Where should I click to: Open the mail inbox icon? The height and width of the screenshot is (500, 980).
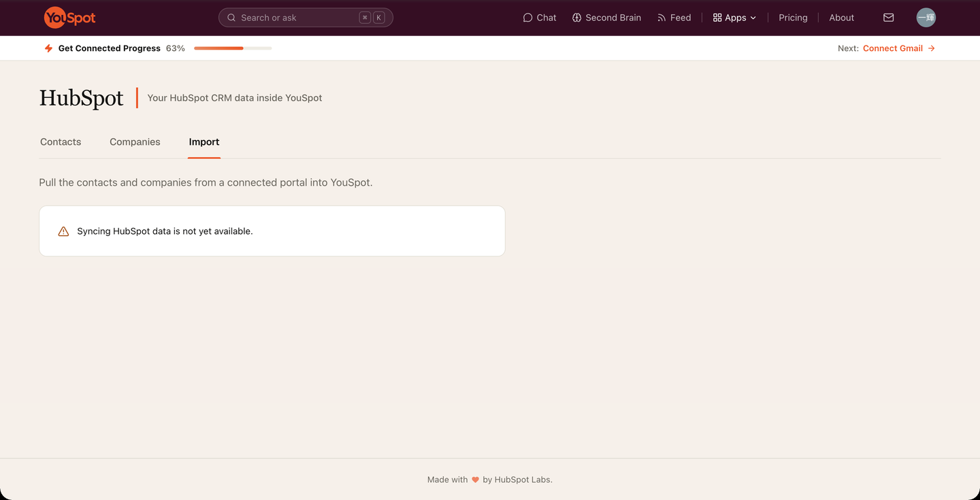(889, 18)
